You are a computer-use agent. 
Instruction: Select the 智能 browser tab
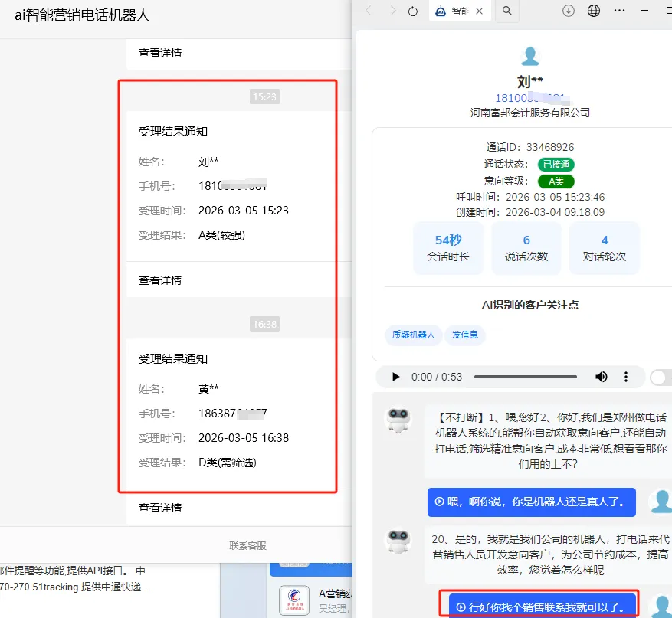[x=460, y=11]
